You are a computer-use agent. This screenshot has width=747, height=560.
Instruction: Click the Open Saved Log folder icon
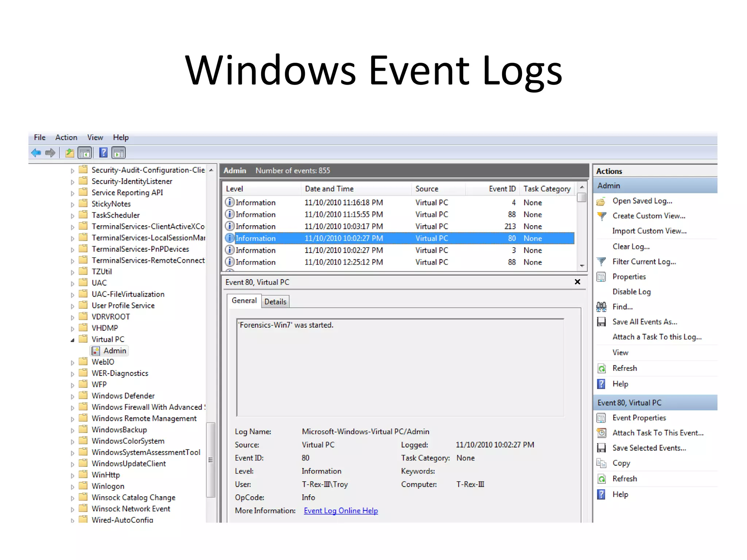pyautogui.click(x=601, y=201)
